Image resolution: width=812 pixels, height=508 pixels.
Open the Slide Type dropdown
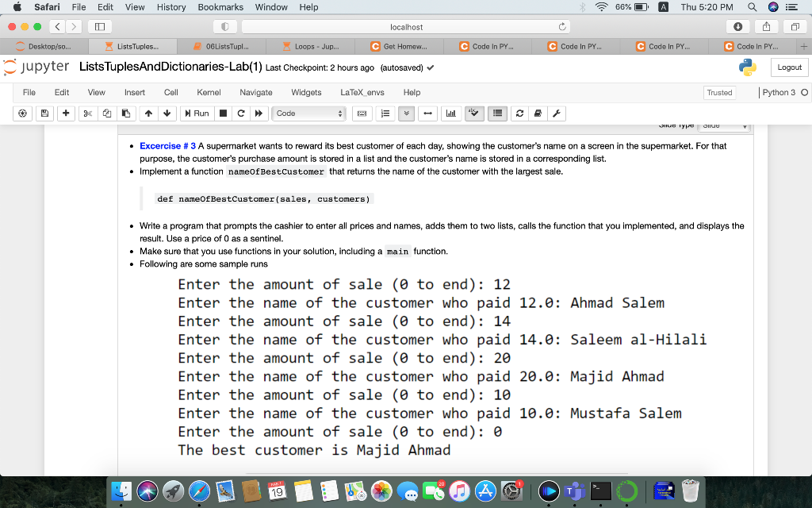point(723,126)
